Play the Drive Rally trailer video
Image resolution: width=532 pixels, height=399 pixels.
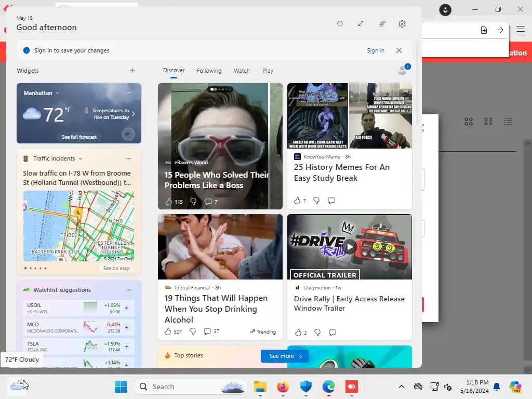click(x=350, y=247)
